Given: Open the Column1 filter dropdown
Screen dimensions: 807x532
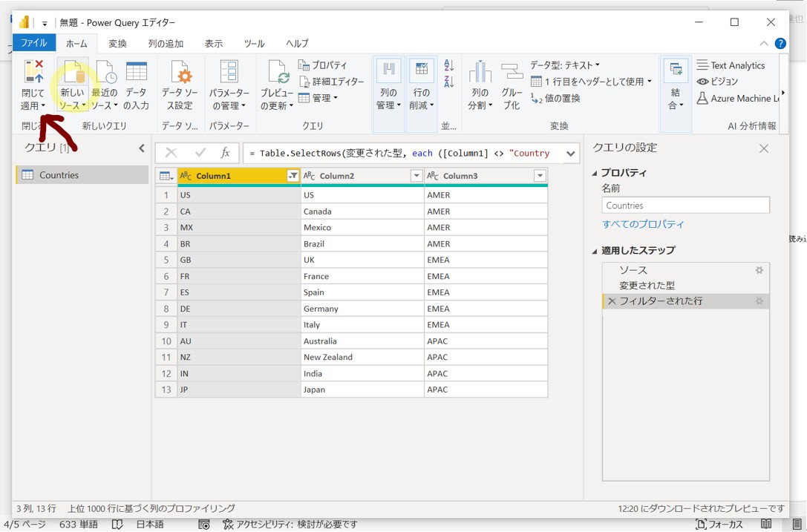Looking at the screenshot, I should coord(293,176).
